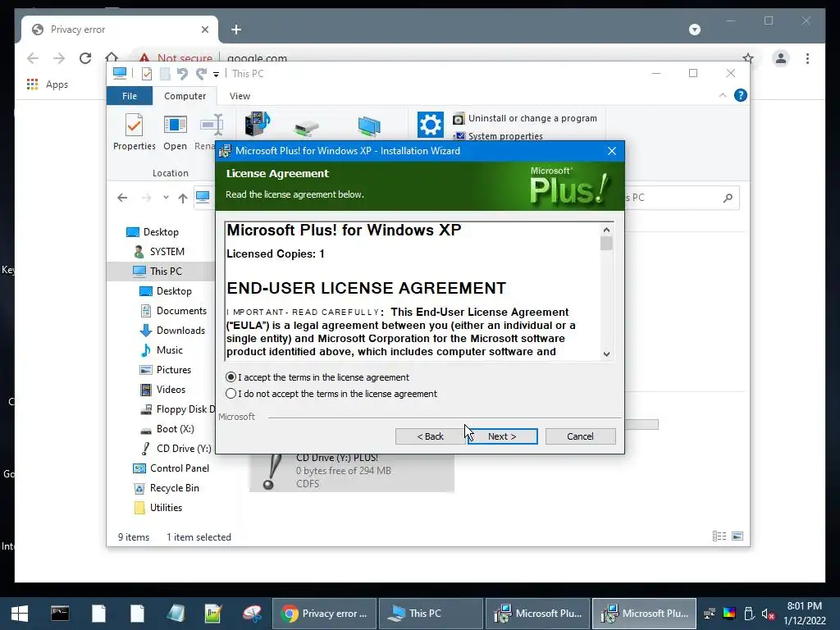
Task: Open Chrome profile avatar
Action: [781, 58]
